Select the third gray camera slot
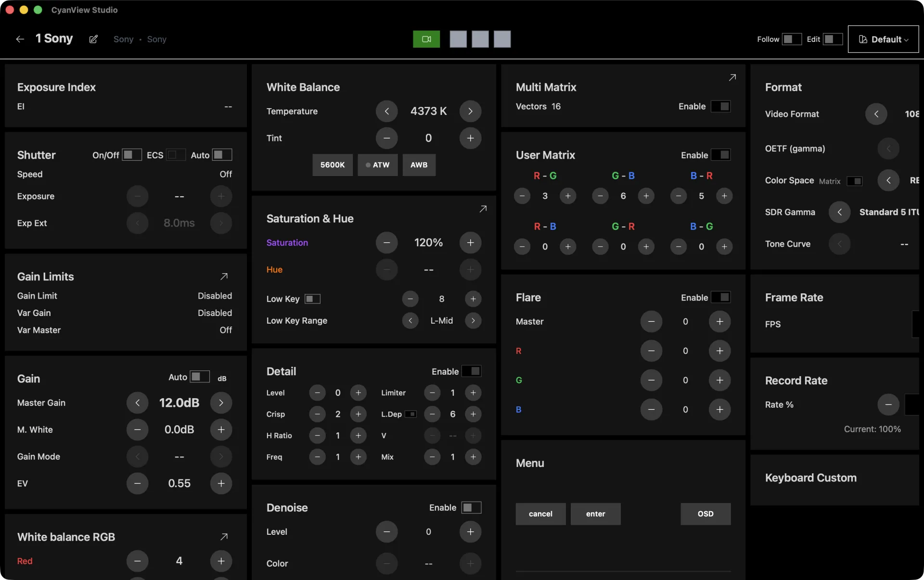 502,39
